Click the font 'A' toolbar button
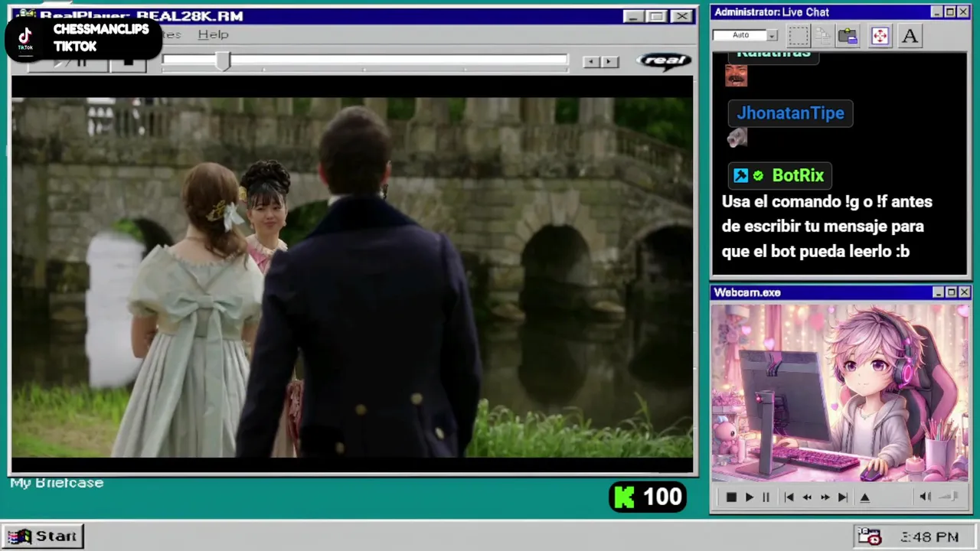Viewport: 980px width, 551px height. click(910, 36)
